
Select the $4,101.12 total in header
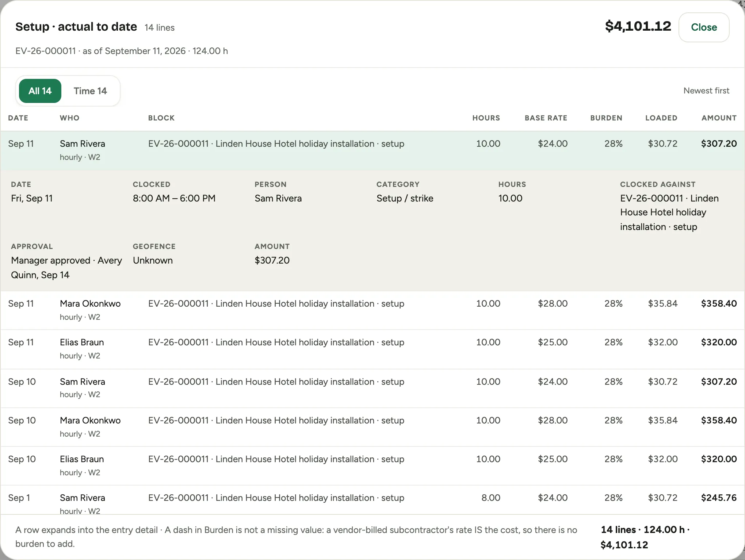coord(638,26)
